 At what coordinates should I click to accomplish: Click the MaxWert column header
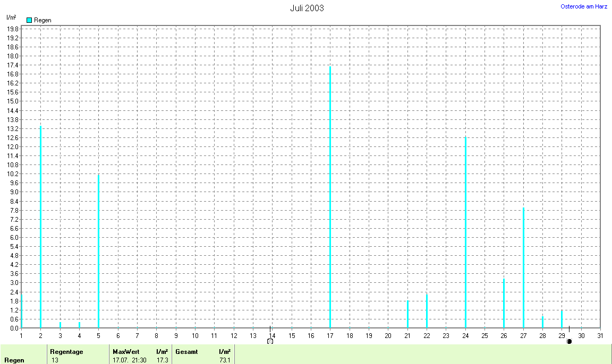click(x=126, y=351)
